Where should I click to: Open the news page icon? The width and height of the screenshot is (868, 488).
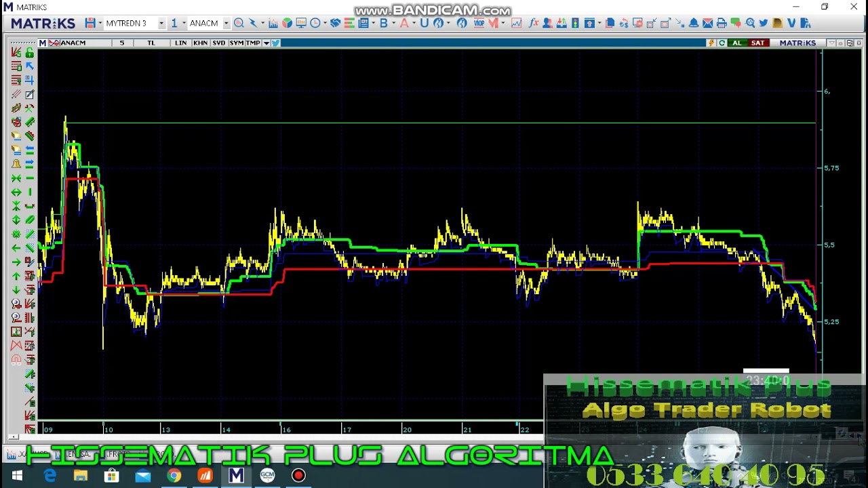click(363, 23)
